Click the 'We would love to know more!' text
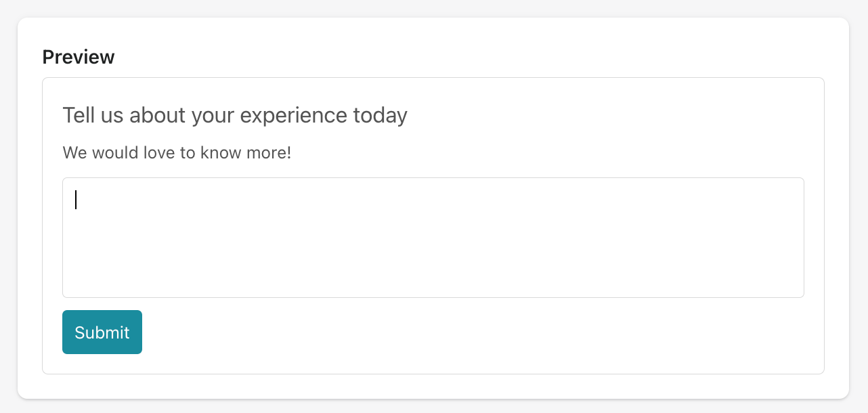 click(x=177, y=152)
